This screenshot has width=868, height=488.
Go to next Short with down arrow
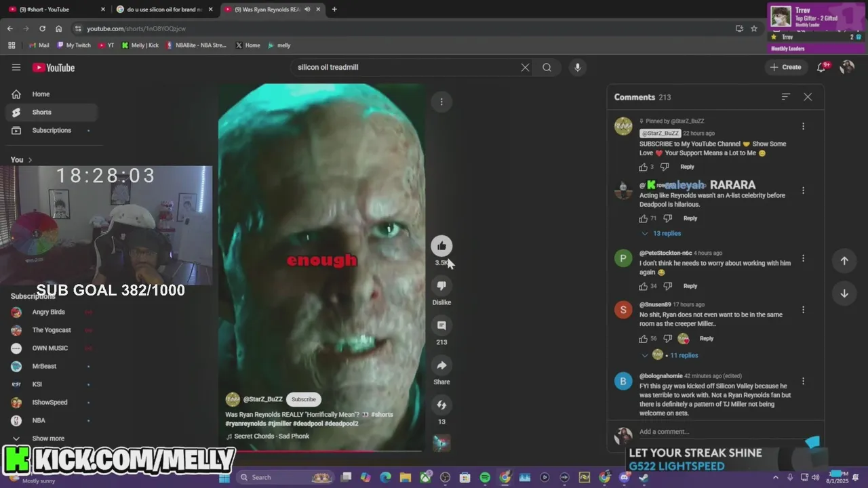point(844,293)
